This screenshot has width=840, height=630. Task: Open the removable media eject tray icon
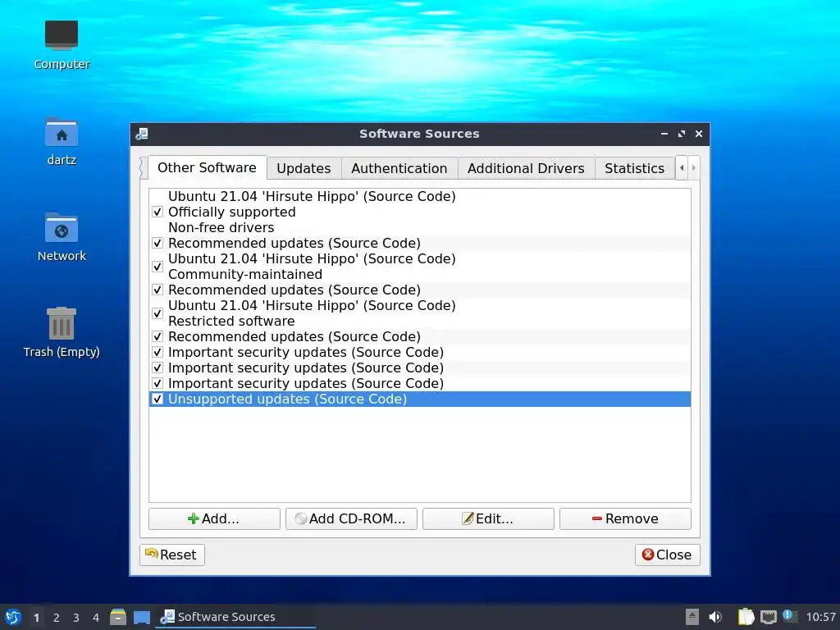692,617
